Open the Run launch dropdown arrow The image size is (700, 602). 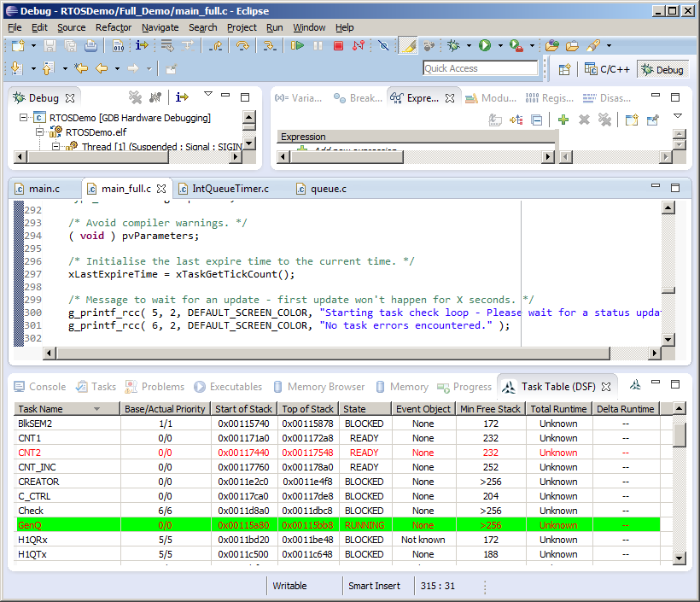(x=500, y=45)
